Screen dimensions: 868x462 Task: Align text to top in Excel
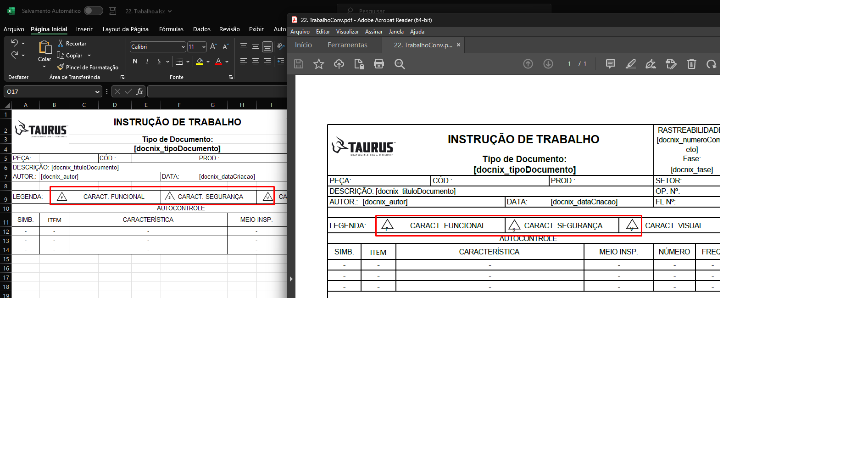pyautogui.click(x=244, y=46)
